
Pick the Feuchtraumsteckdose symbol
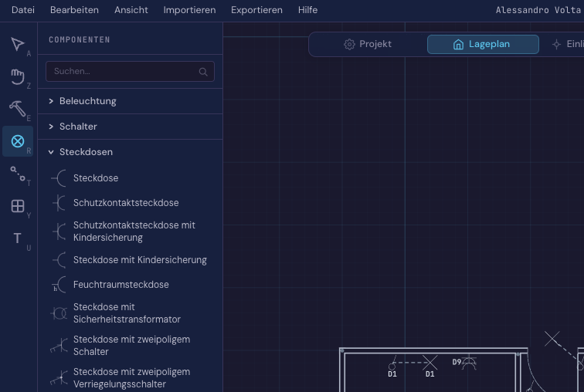coord(121,285)
